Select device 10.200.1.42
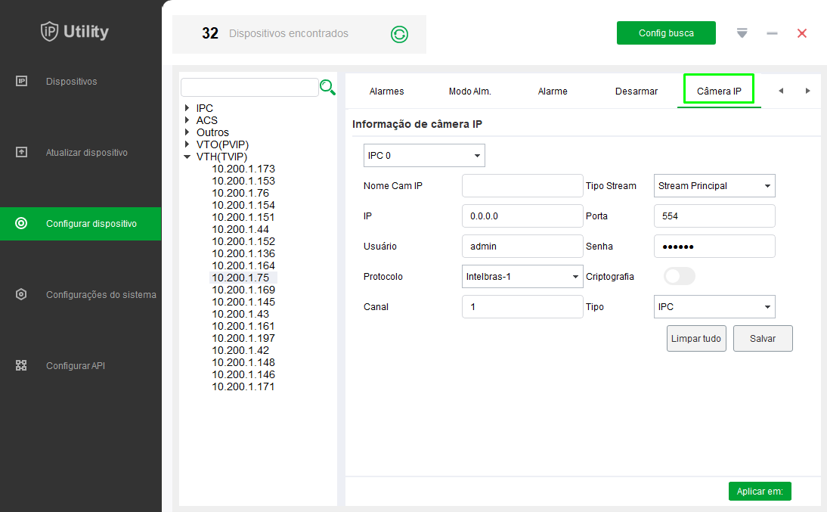Screen dimensions: 827x512 click(x=241, y=351)
